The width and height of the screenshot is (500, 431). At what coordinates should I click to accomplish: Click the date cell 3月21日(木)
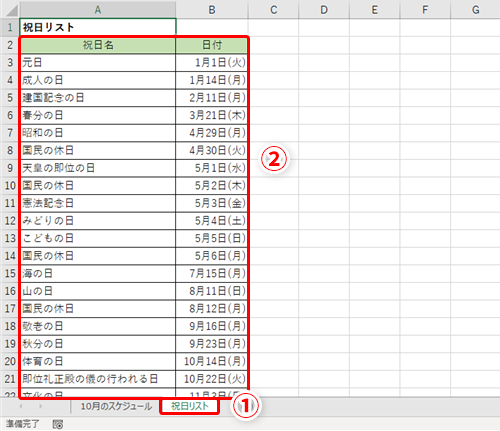(x=212, y=115)
